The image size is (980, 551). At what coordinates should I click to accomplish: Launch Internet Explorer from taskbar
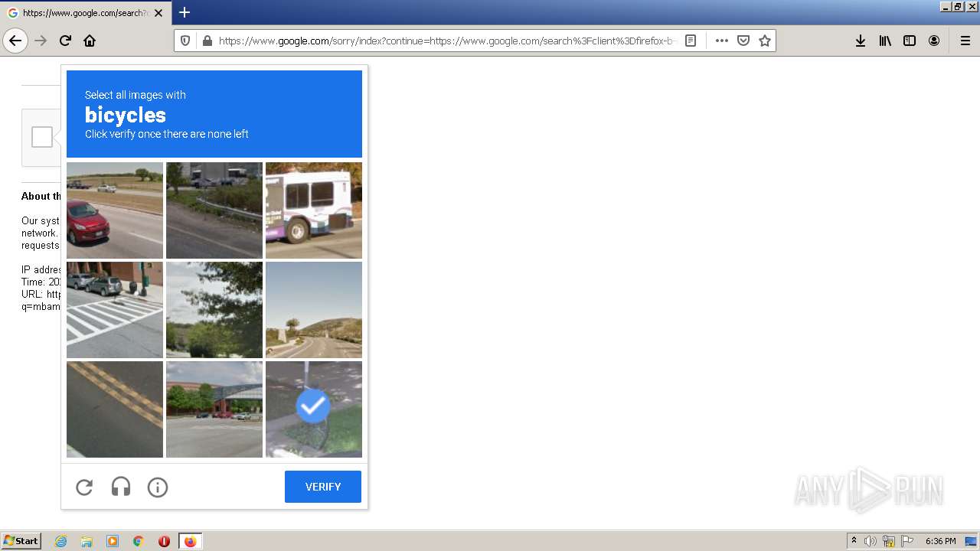60,541
